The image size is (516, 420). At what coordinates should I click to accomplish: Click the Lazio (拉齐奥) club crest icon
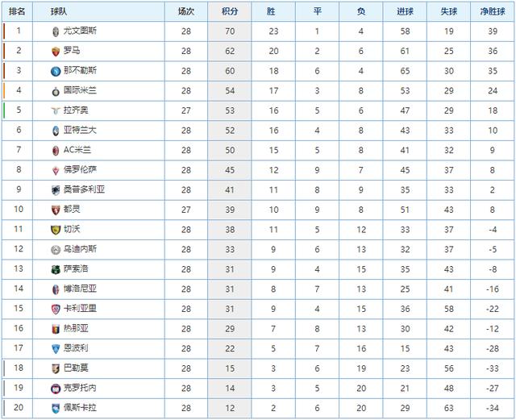coord(54,110)
